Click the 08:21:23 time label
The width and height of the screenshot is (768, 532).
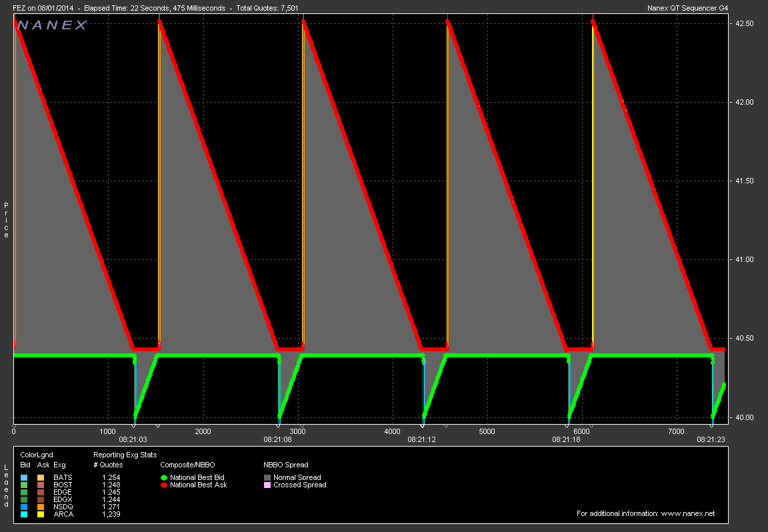711,439
